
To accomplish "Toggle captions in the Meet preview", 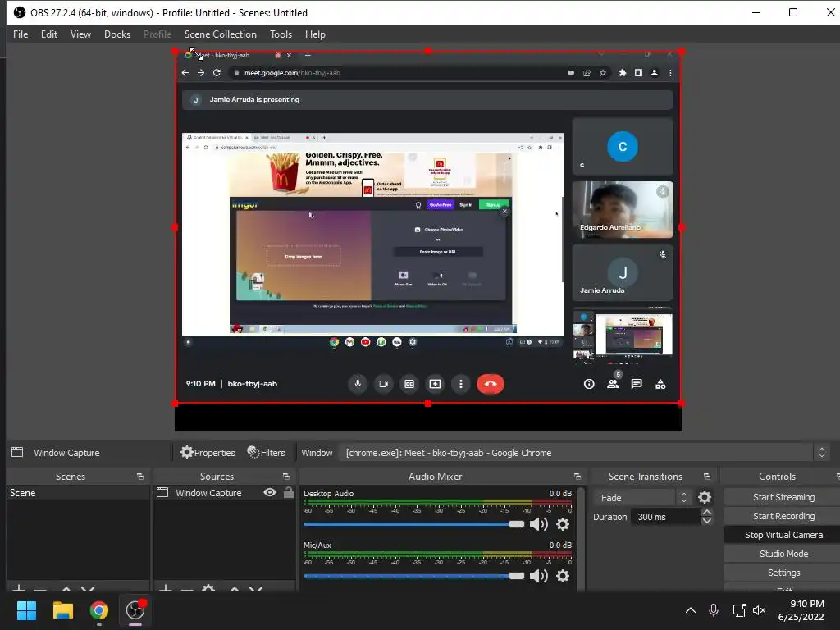I will [x=409, y=384].
